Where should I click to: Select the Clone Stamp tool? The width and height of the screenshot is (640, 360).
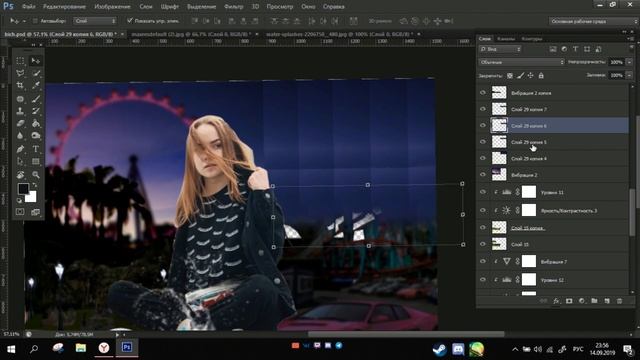pos(20,111)
